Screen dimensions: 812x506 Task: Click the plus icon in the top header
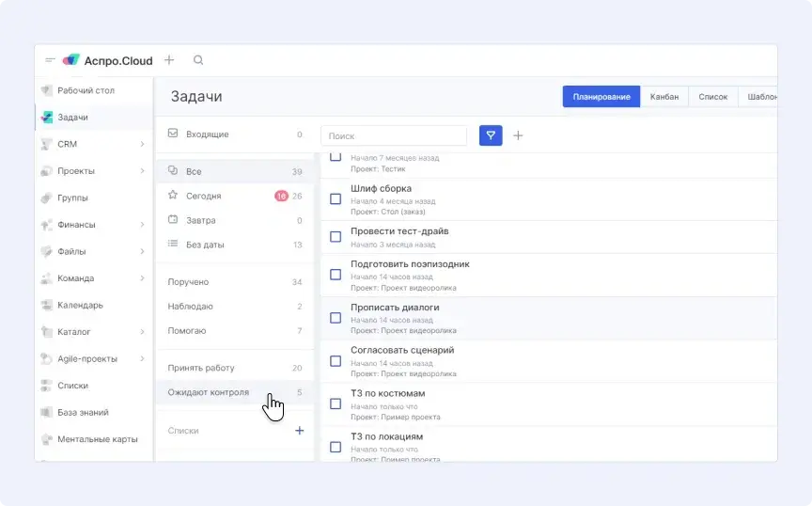point(169,60)
